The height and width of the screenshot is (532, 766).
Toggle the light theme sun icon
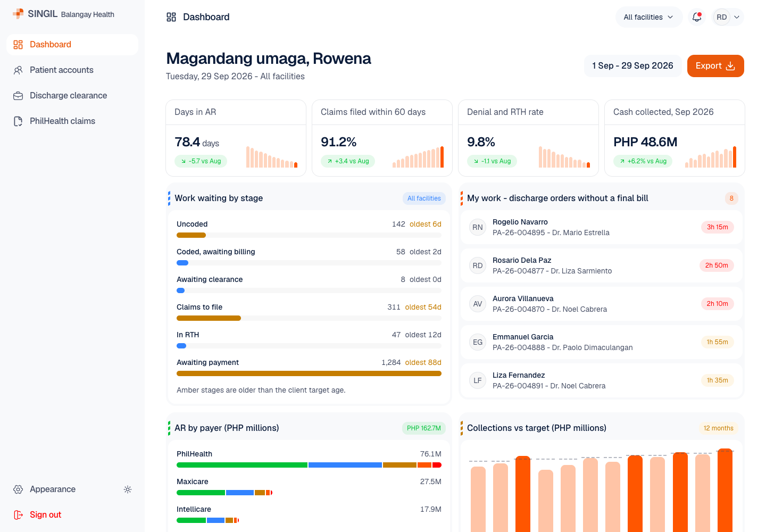point(128,489)
